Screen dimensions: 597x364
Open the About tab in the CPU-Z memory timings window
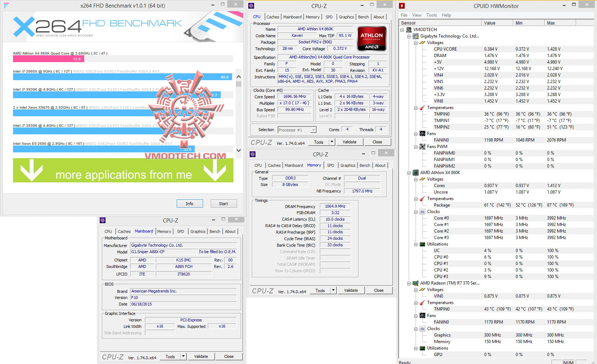(380, 165)
